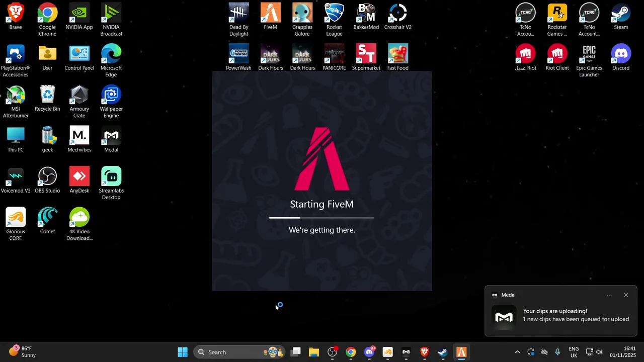The height and width of the screenshot is (362, 644).
Task: Close the Medal notification popup
Action: click(x=626, y=295)
